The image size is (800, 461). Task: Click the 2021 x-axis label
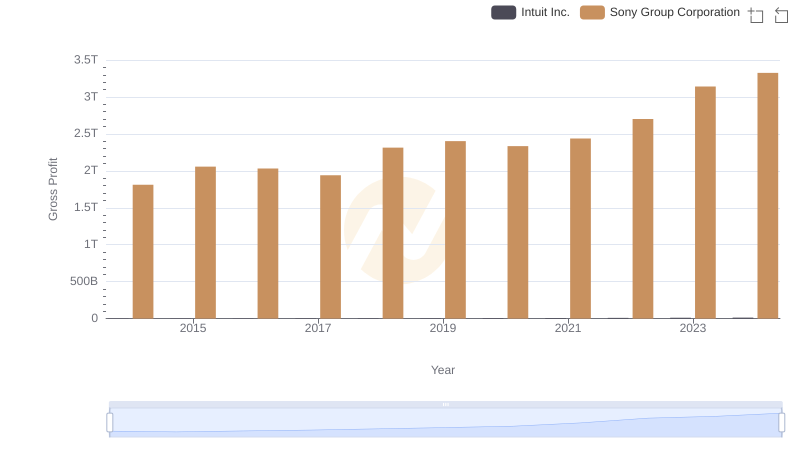click(568, 328)
